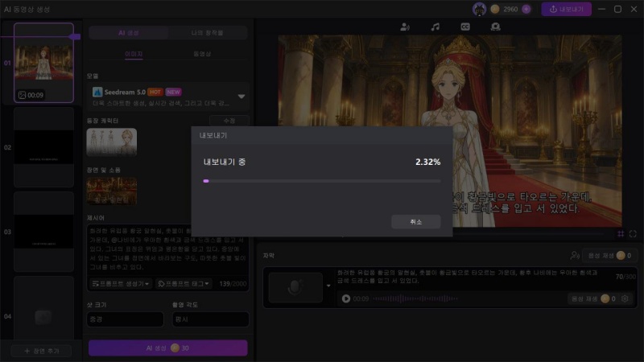Click the image duration icon on scene 01
Image resolution: width=644 pixels, height=362 pixels.
[x=23, y=95]
